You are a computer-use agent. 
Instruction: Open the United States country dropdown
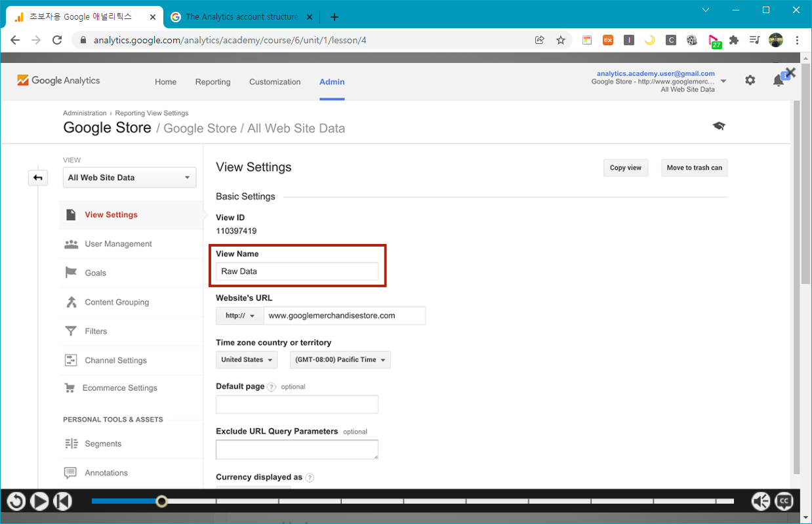click(247, 359)
